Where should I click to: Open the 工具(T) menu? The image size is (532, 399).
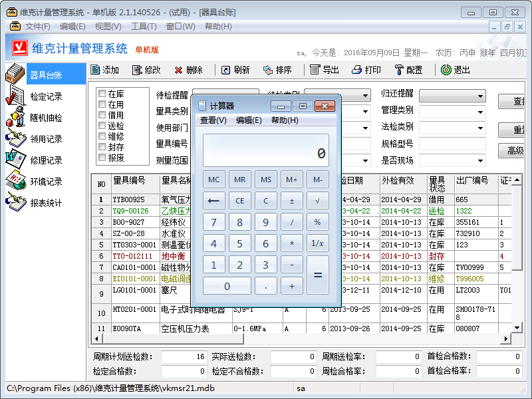(x=144, y=27)
